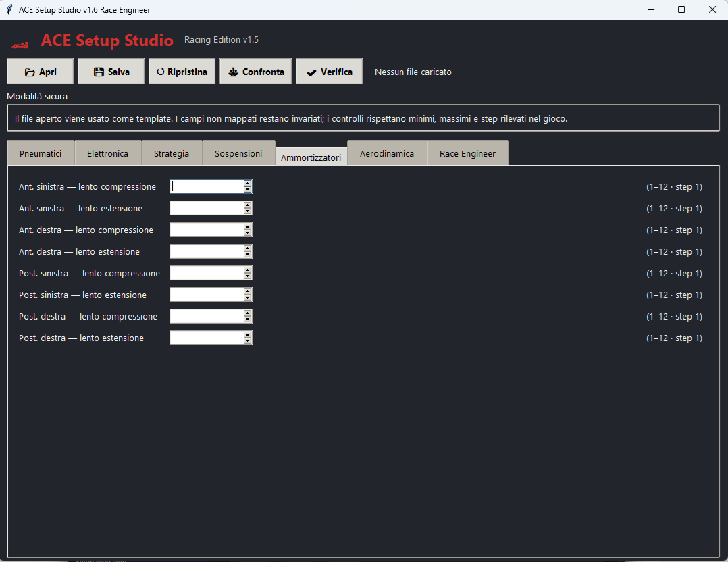728x562 pixels.
Task: Compare setups using Confronta
Action: tap(255, 72)
